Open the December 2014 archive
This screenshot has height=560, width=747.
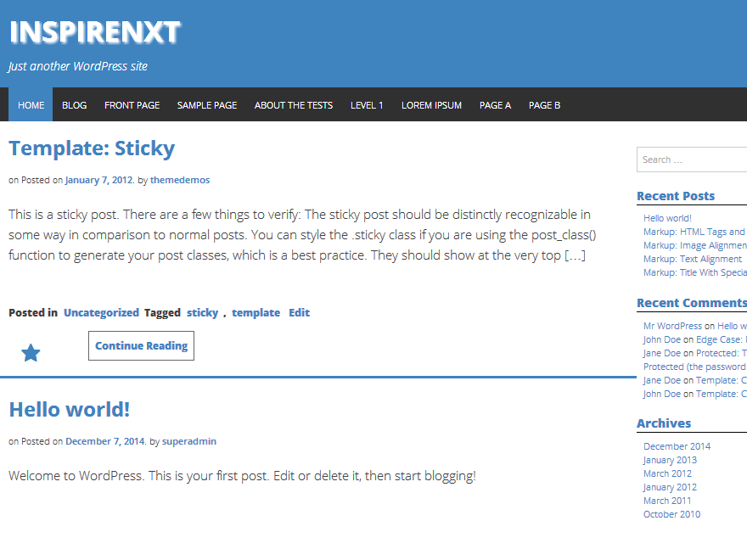pyautogui.click(x=677, y=445)
